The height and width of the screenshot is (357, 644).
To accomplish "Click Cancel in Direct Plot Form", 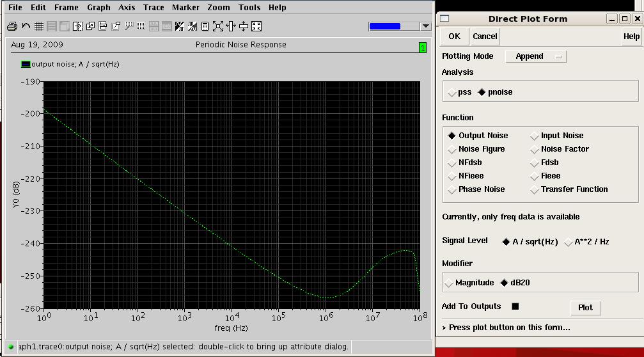I will (x=485, y=36).
